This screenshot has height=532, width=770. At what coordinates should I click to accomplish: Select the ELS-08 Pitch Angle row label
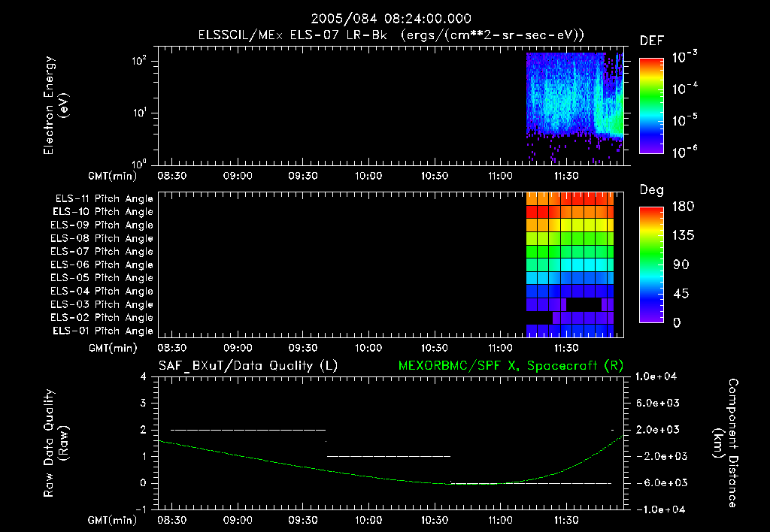102,238
